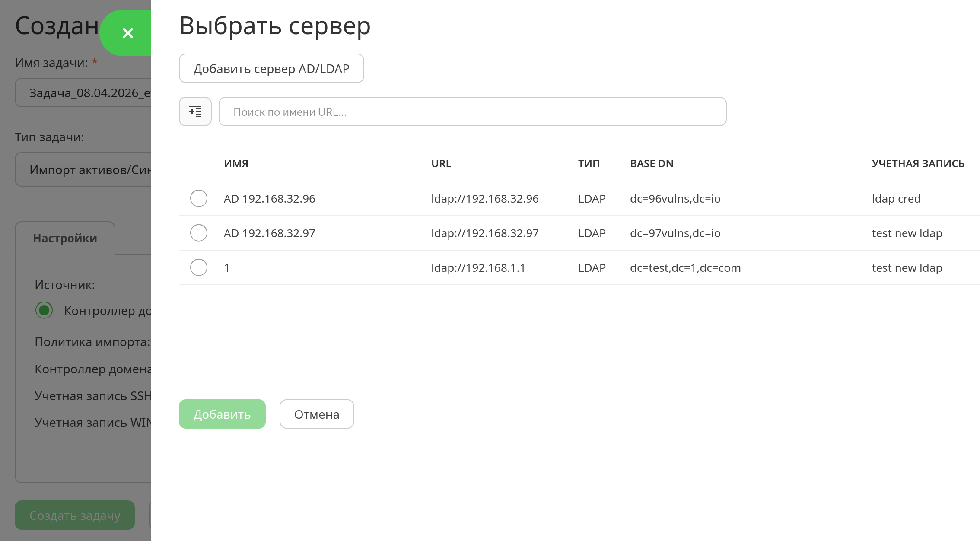The width and height of the screenshot is (980, 541).
Task: Click the Добавить сервер AD/LDAP button
Action: tap(271, 68)
